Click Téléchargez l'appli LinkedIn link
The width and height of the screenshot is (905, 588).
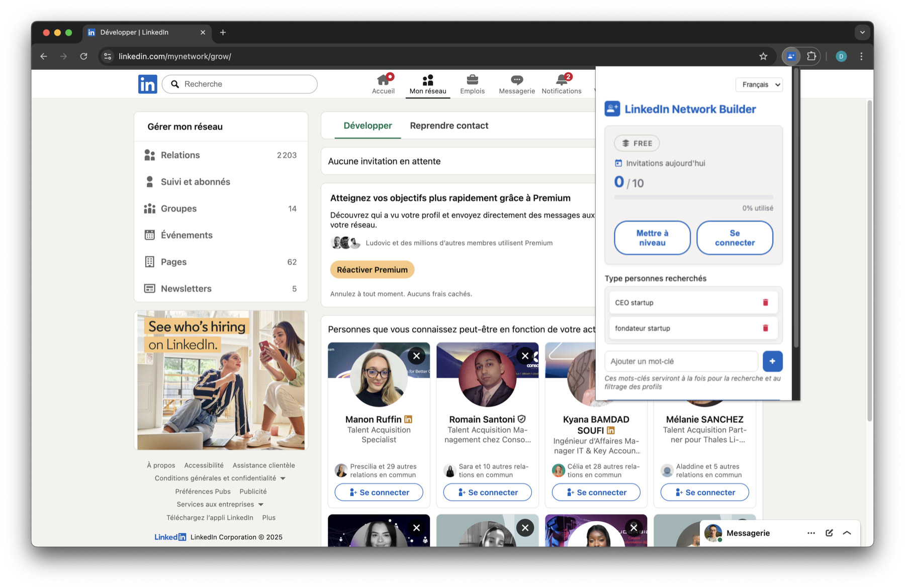click(210, 518)
